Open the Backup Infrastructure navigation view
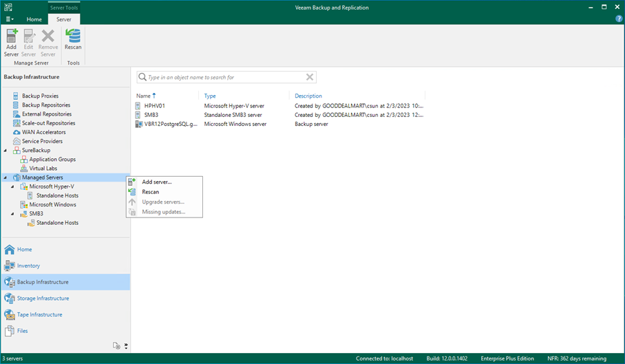 65,282
